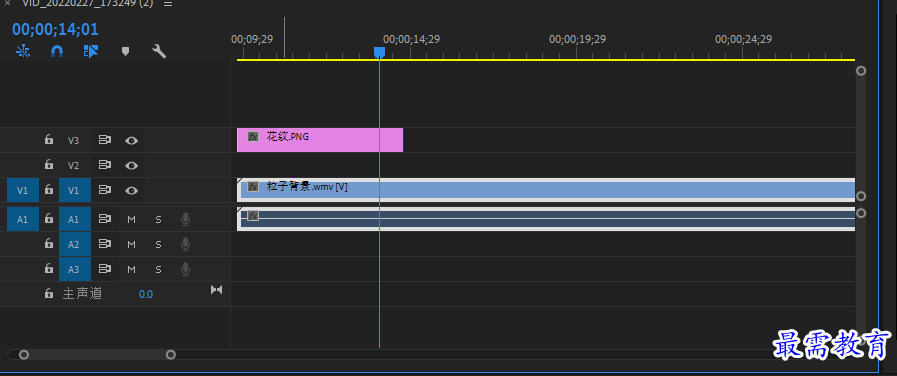Toggle lock on track A3
The image size is (897, 376).
click(x=49, y=269)
